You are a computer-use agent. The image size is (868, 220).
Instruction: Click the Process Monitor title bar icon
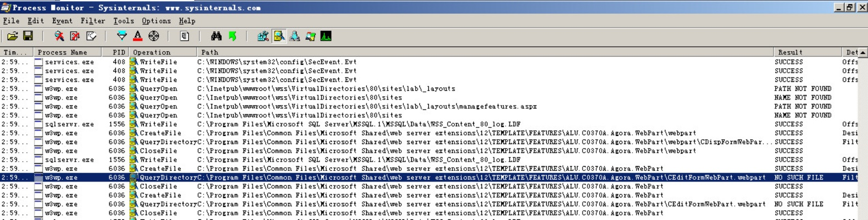point(5,7)
